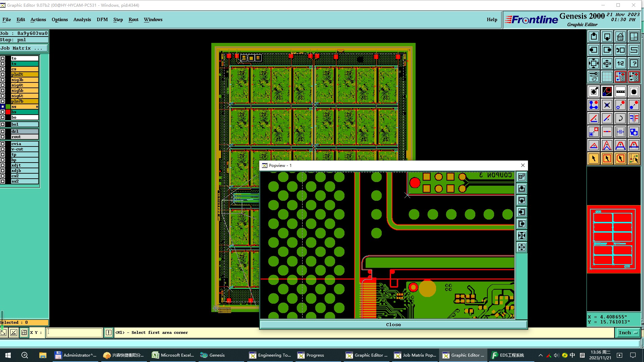This screenshot has height=362, width=644.
Task: Open the Actions menu
Action: (x=38, y=19)
